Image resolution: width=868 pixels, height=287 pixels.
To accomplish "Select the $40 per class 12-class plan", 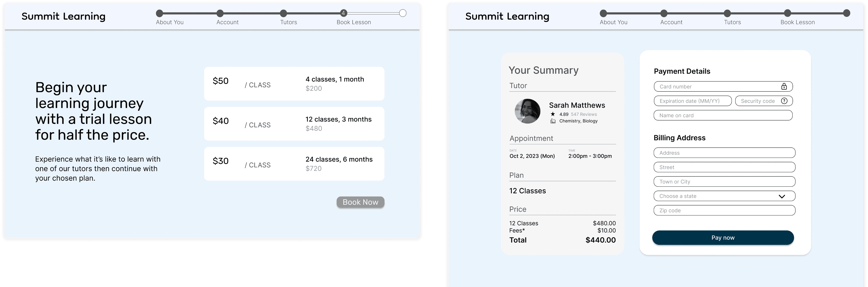I will pos(294,124).
